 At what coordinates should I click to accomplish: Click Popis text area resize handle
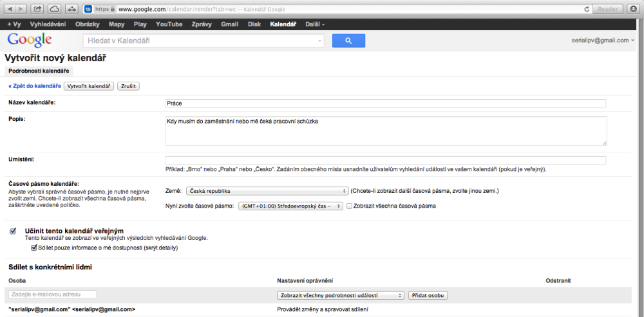pos(604,143)
